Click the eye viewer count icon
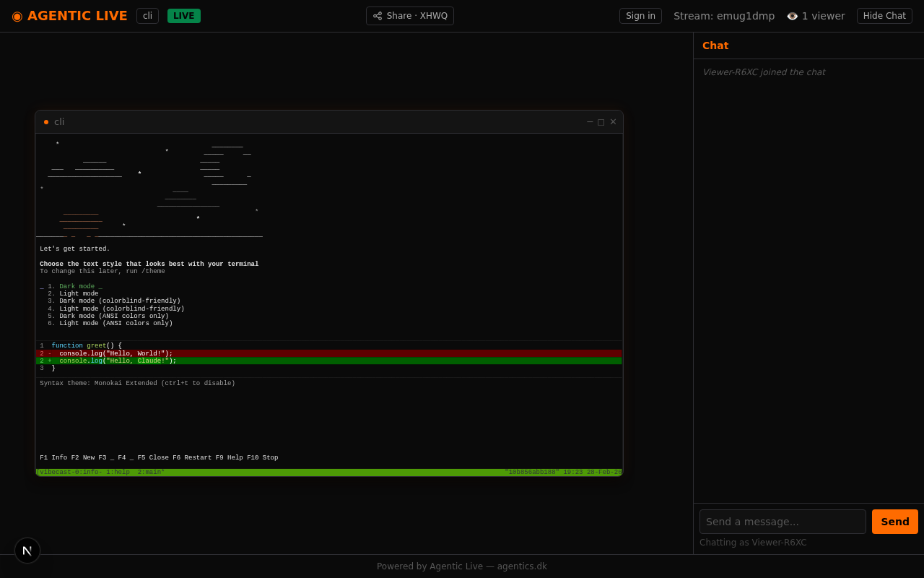The height and width of the screenshot is (578, 924). tap(792, 16)
